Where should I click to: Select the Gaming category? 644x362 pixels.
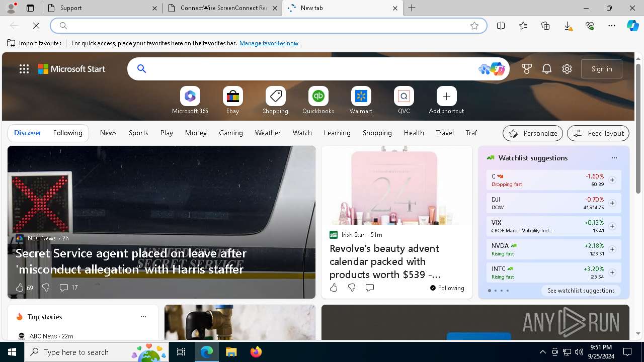click(231, 133)
